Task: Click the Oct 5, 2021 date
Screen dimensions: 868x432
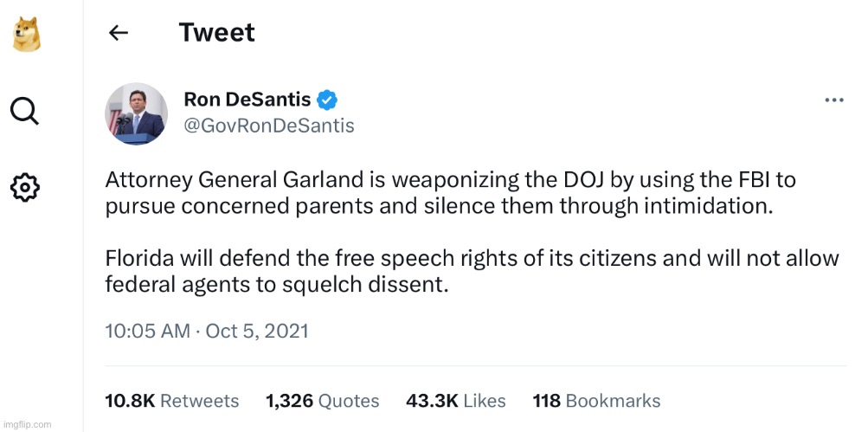Action: (x=257, y=331)
